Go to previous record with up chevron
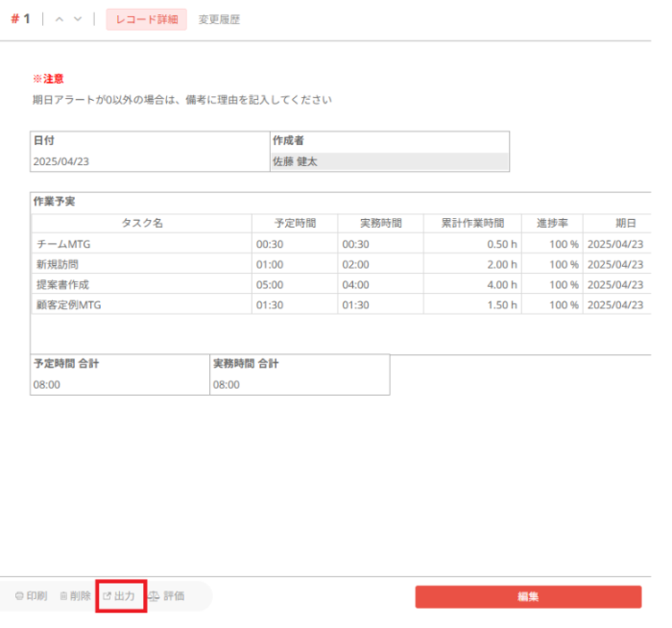Image resolution: width=672 pixels, height=628 pixels. 60,20
